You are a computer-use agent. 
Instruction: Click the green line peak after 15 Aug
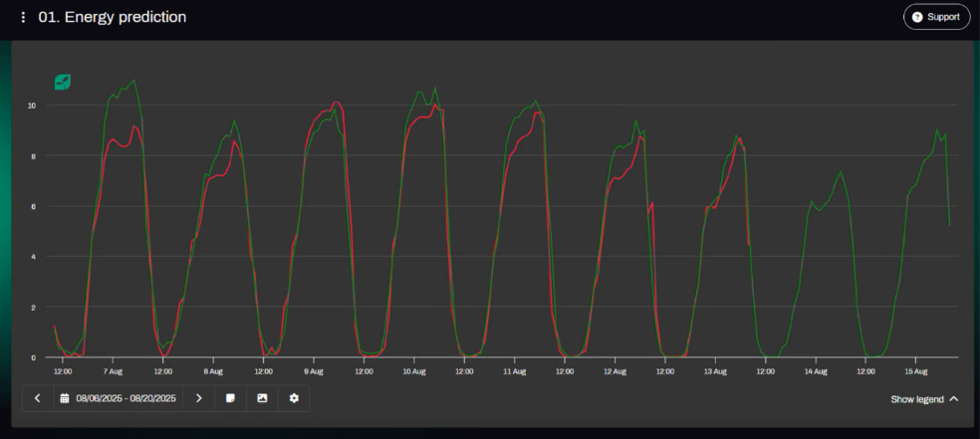point(937,130)
